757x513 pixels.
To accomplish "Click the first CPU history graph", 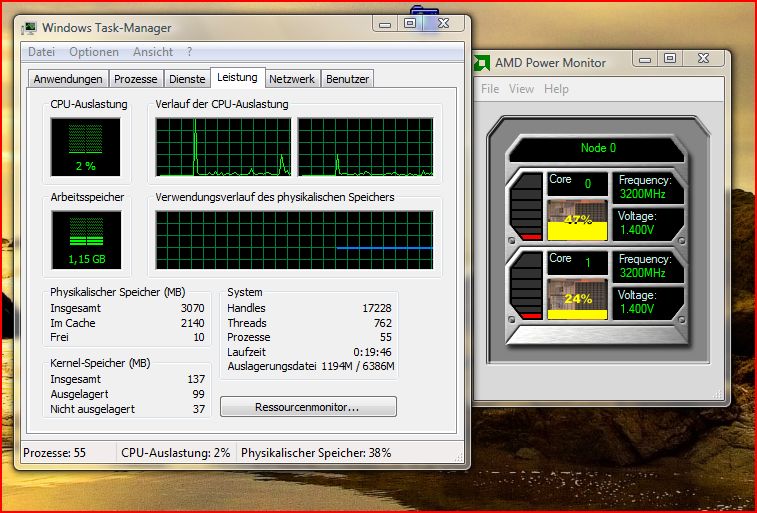I will pyautogui.click(x=223, y=147).
